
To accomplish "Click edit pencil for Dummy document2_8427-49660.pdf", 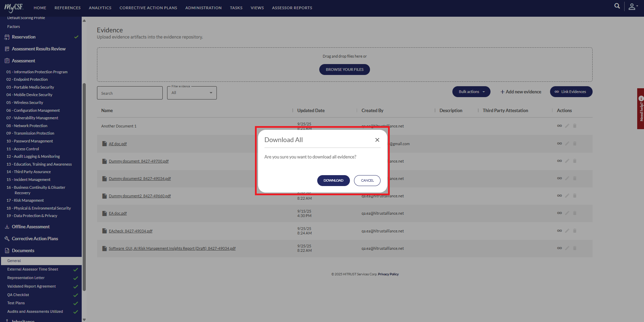I will pyautogui.click(x=567, y=196).
